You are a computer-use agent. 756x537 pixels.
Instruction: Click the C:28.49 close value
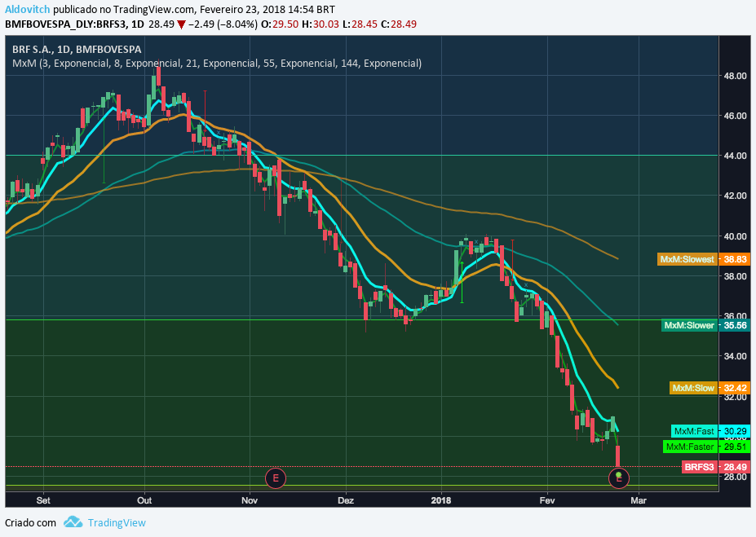(x=398, y=24)
